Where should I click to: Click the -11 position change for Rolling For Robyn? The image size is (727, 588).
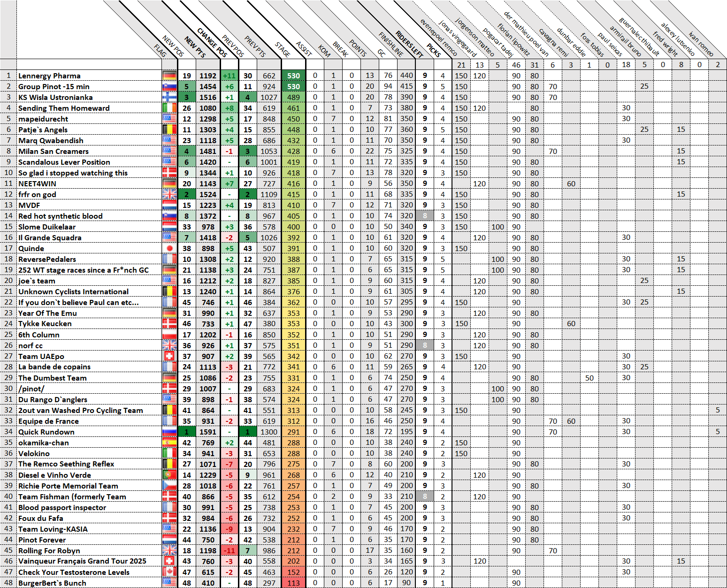point(230,550)
